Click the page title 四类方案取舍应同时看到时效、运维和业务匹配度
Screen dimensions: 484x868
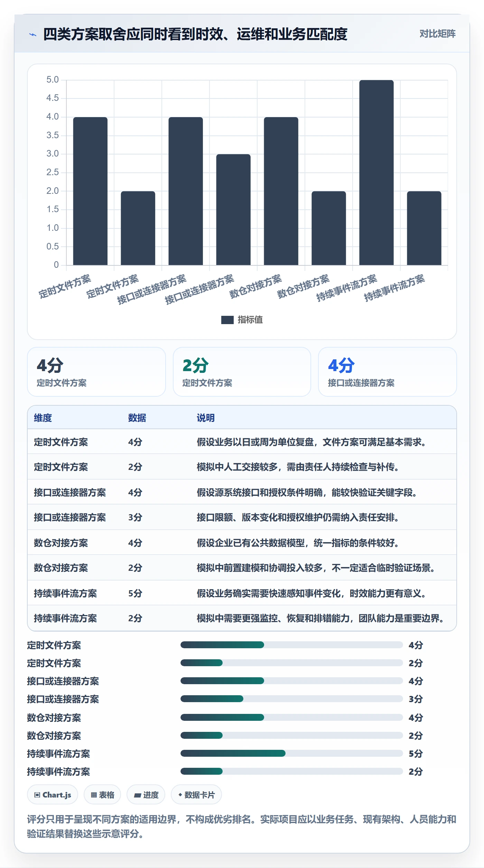195,34
